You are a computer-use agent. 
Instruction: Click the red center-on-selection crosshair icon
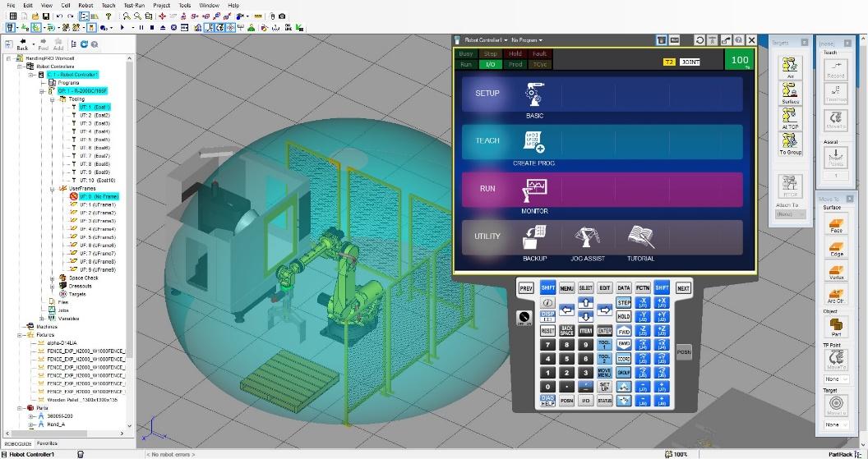point(162,16)
